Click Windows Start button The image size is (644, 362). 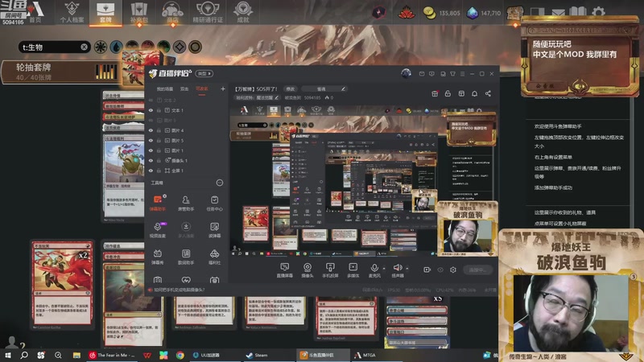click(8, 355)
